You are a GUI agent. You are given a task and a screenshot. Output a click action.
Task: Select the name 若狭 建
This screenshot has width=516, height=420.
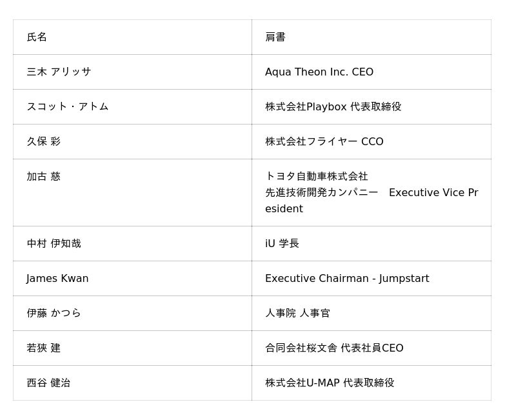pos(43,348)
